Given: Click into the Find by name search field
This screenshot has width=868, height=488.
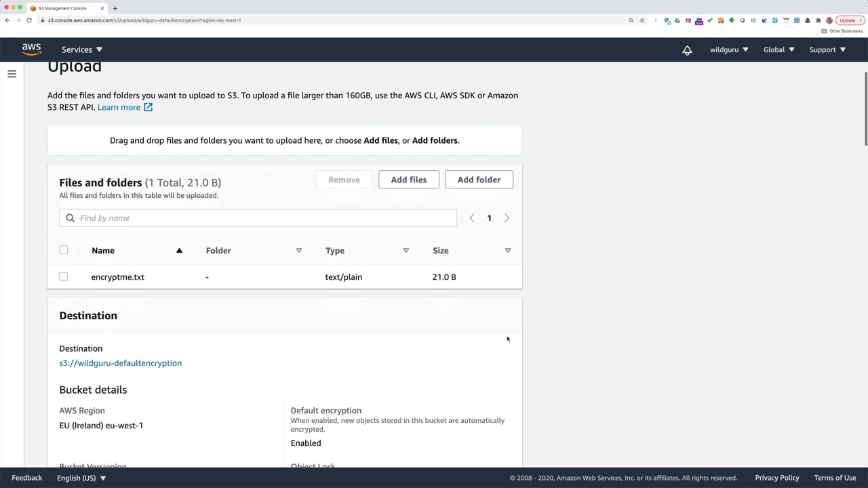Looking at the screenshot, I should coord(258,218).
